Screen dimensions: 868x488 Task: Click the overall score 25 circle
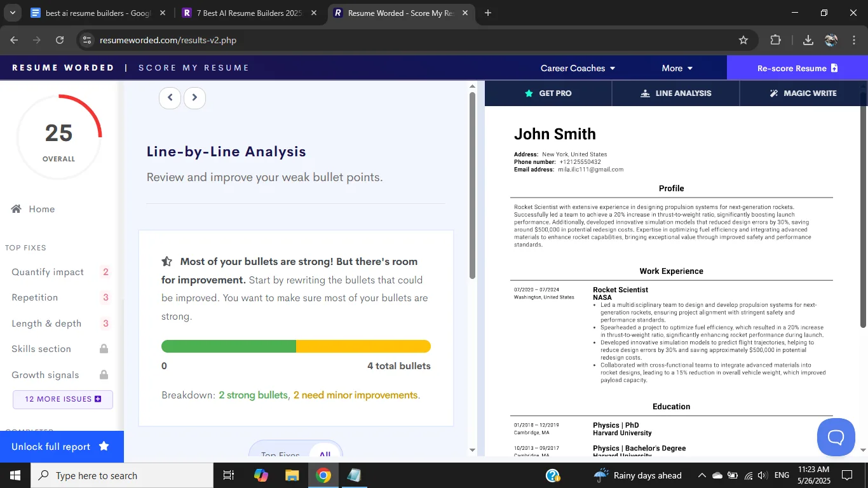click(x=59, y=137)
